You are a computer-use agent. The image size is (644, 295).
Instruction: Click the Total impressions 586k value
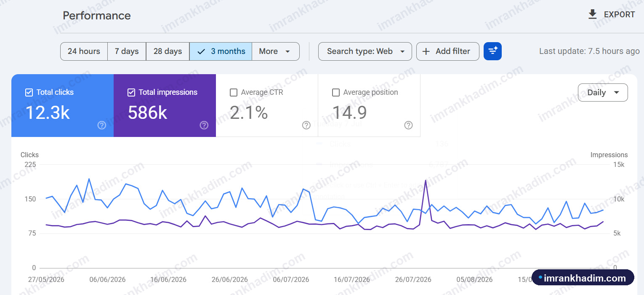147,113
